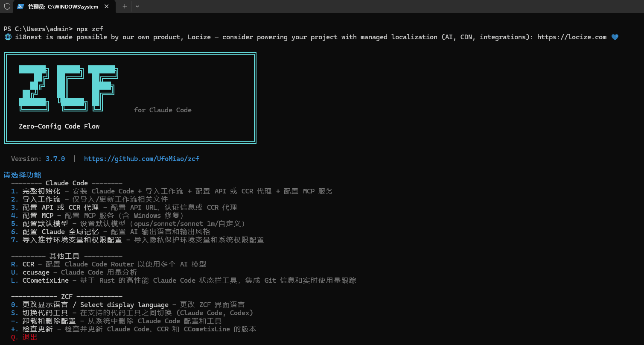This screenshot has width=644, height=345.
Task: Click the R. CCR option
Action: click(109, 264)
